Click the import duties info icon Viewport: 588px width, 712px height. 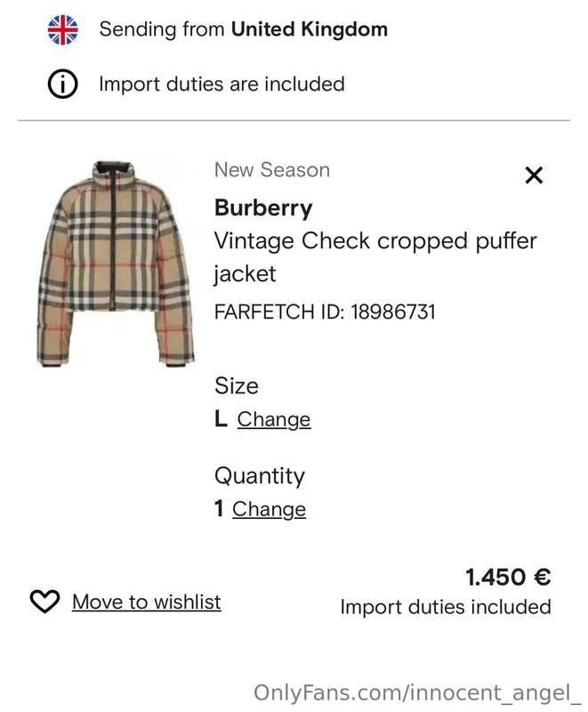pyautogui.click(x=62, y=84)
